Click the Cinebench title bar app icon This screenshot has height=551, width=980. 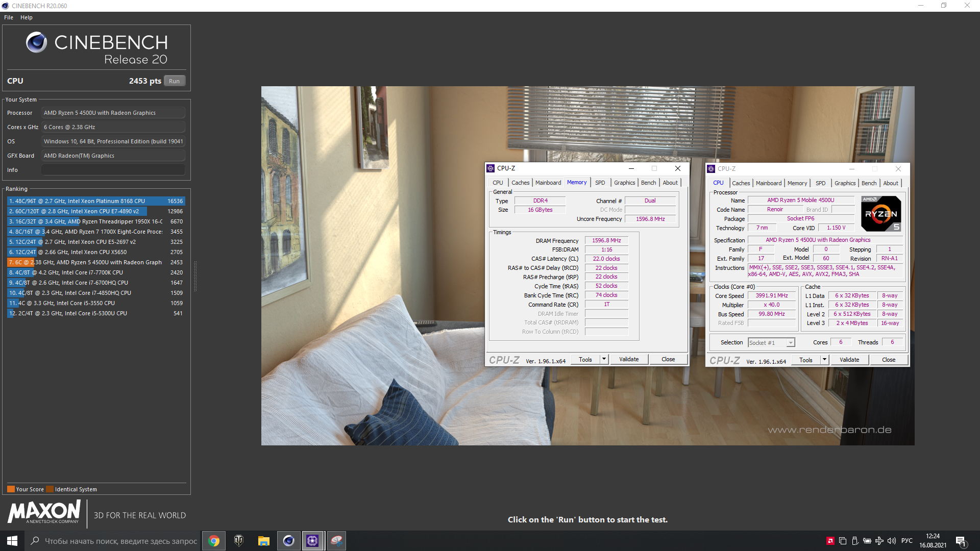(6, 6)
